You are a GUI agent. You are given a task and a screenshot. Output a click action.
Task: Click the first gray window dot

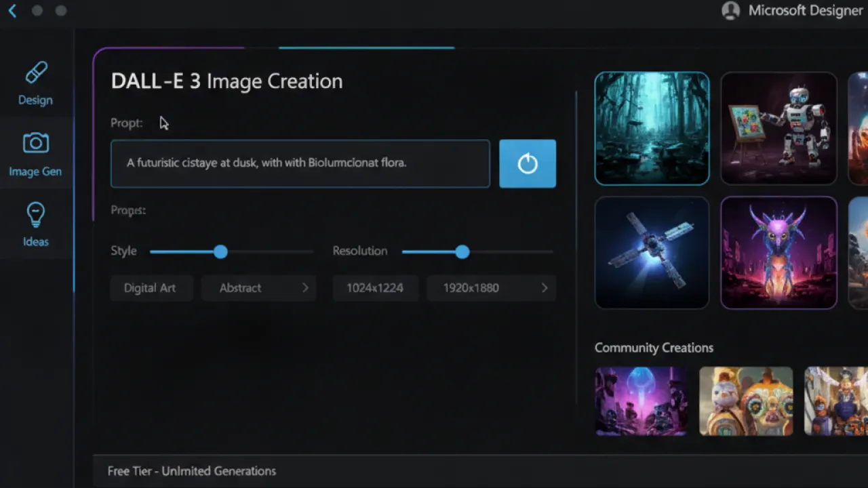pyautogui.click(x=37, y=11)
